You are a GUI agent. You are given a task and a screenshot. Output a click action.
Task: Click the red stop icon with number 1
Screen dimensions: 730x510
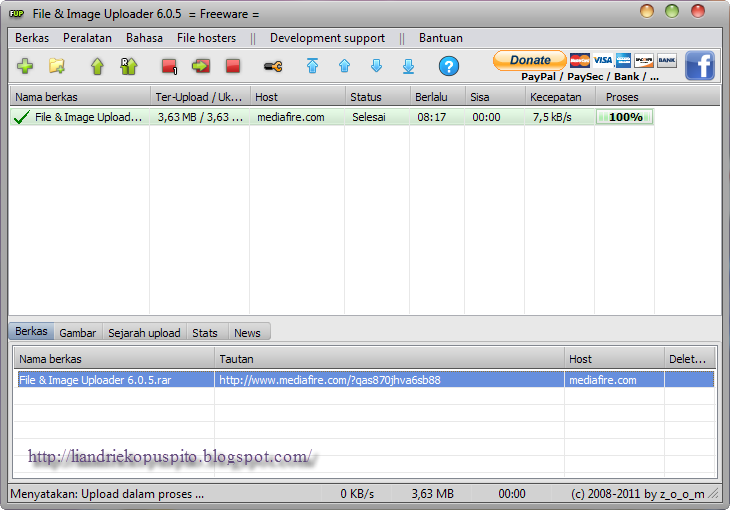(169, 66)
